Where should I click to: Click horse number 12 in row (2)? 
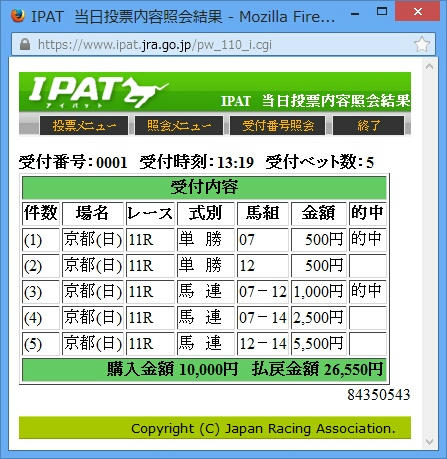[x=263, y=266]
